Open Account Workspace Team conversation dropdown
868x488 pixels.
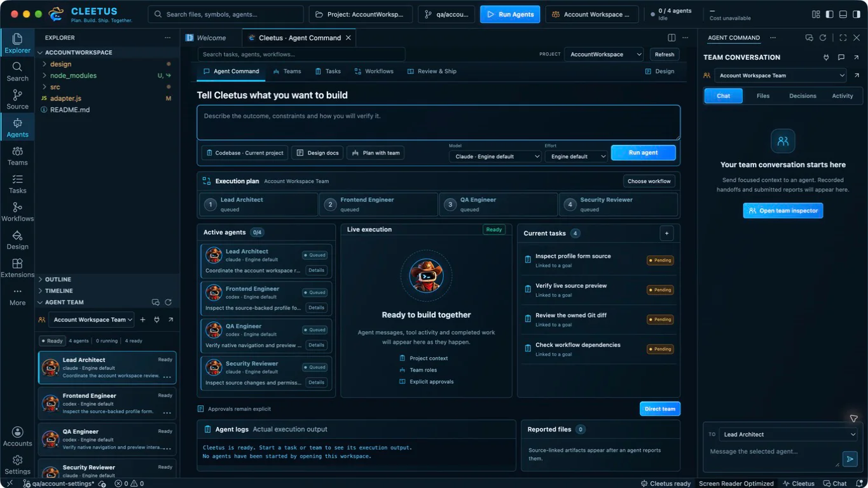(x=780, y=76)
